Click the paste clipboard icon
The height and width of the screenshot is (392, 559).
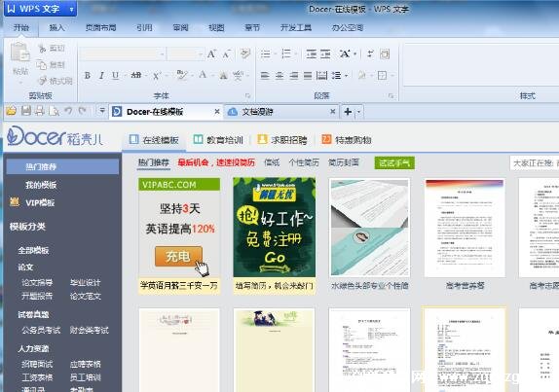click(x=19, y=53)
